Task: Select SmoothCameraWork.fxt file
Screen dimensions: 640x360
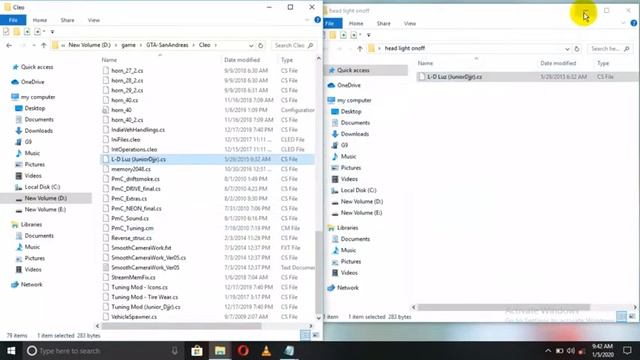Action: [141, 248]
